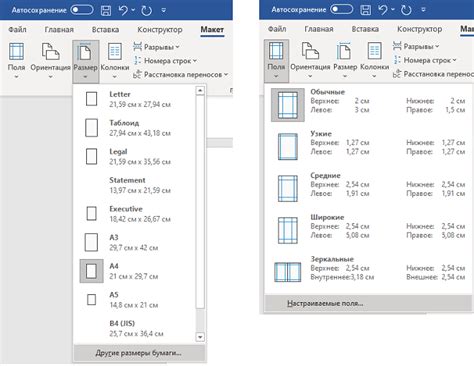Click the Save icon in left window
Image resolution: width=474 pixels, height=366 pixels.
click(x=106, y=10)
